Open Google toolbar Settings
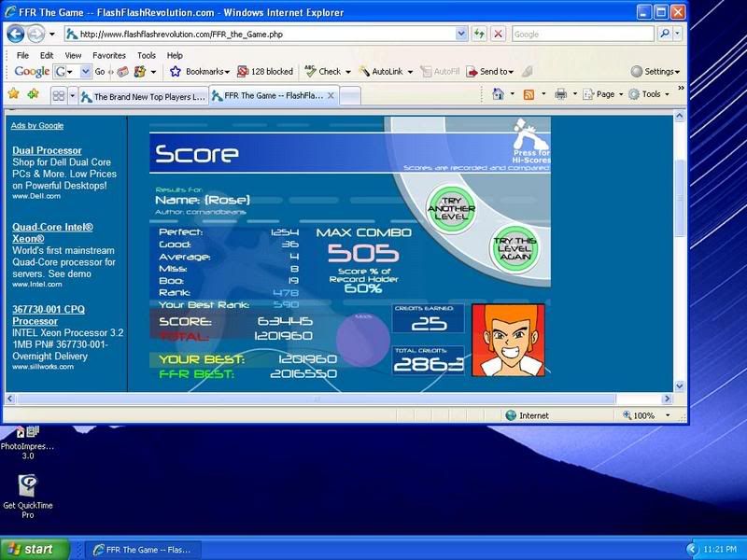 coord(655,72)
